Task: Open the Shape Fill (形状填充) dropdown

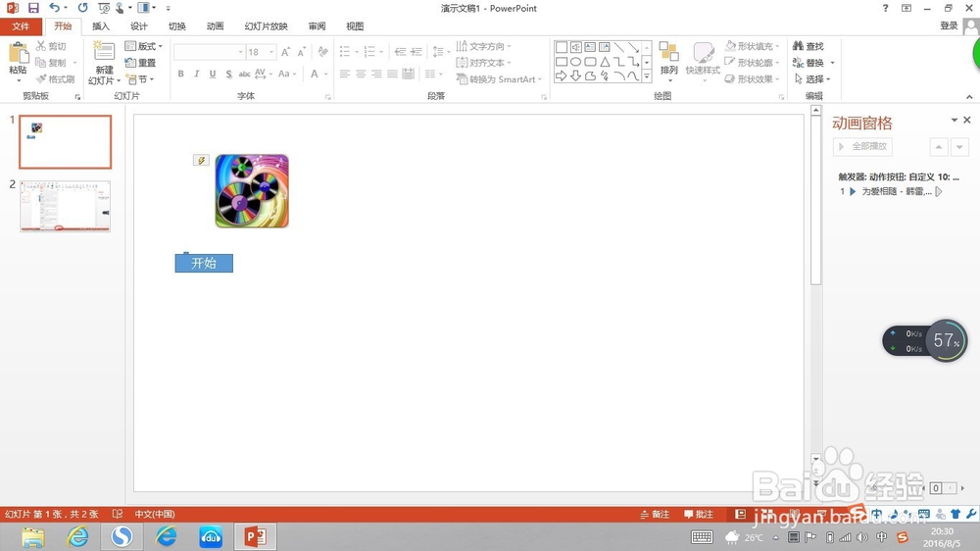Action: [753, 46]
